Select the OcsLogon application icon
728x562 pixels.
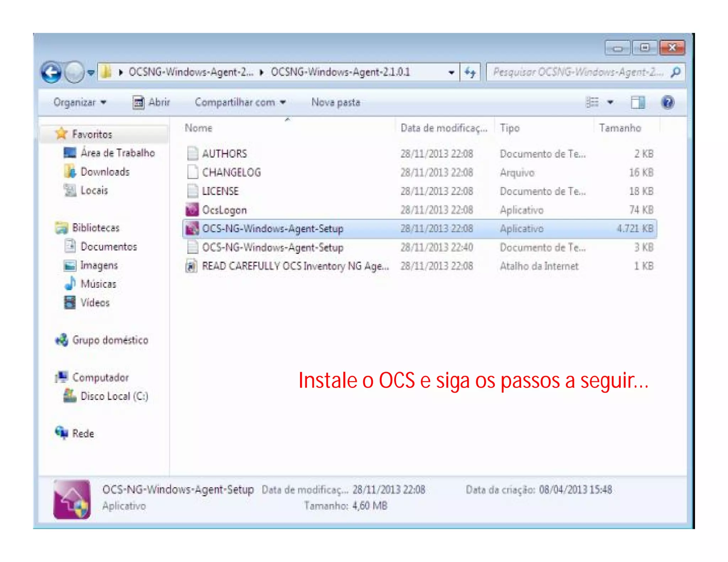pos(192,210)
